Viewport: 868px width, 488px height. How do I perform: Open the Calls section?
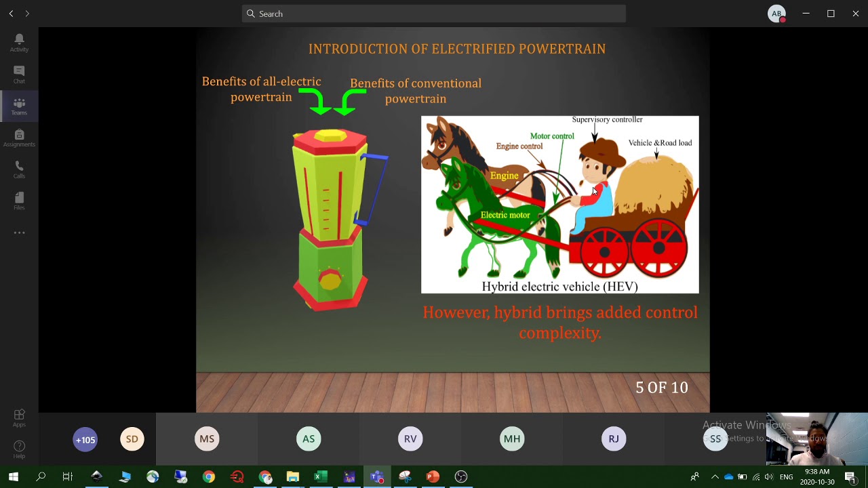click(x=19, y=169)
